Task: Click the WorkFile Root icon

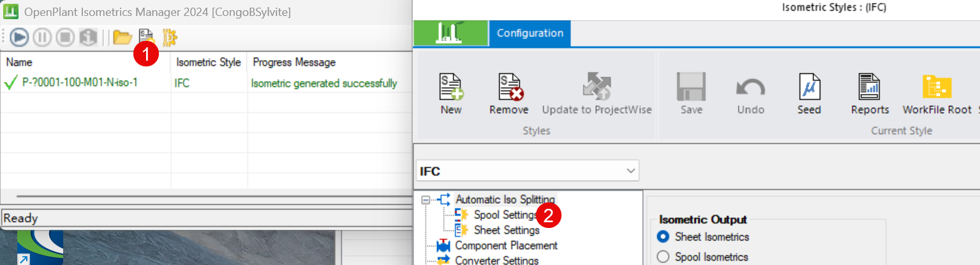Action: pos(937,94)
